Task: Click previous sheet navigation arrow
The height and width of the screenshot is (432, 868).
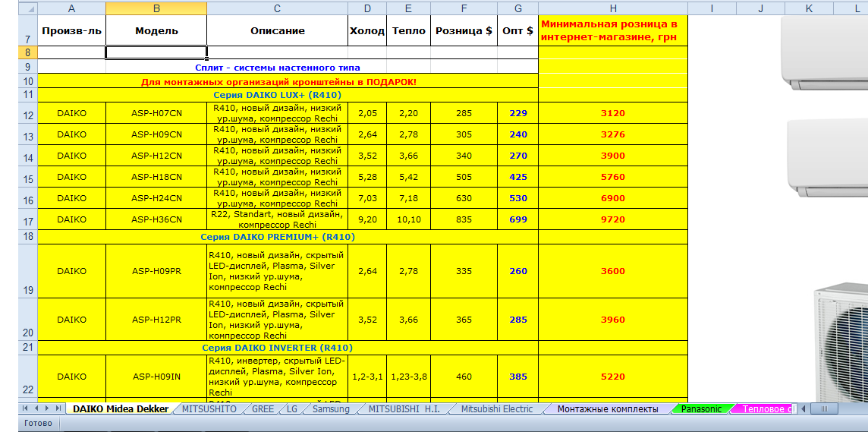Action: point(36,408)
